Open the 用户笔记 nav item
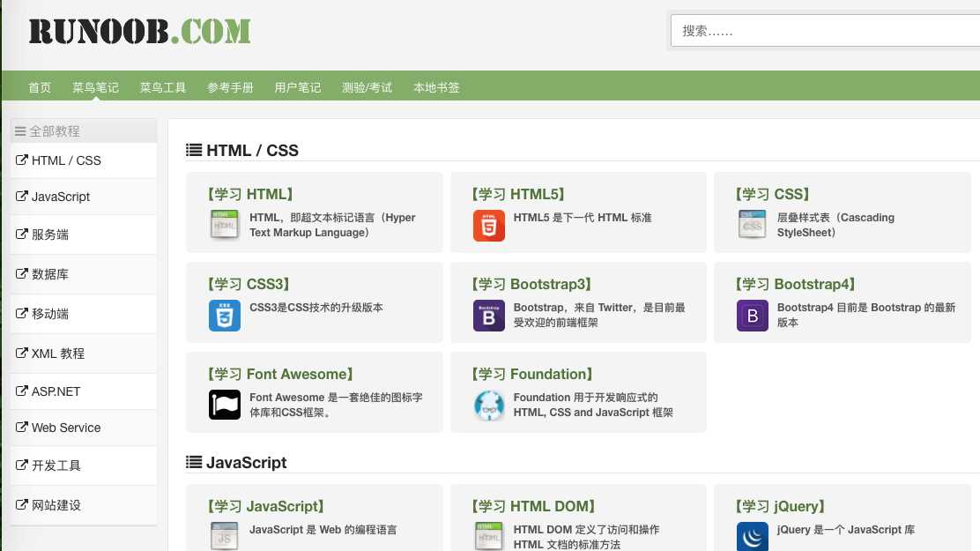Screen dimensions: 980x551 pyautogui.click(x=298, y=87)
